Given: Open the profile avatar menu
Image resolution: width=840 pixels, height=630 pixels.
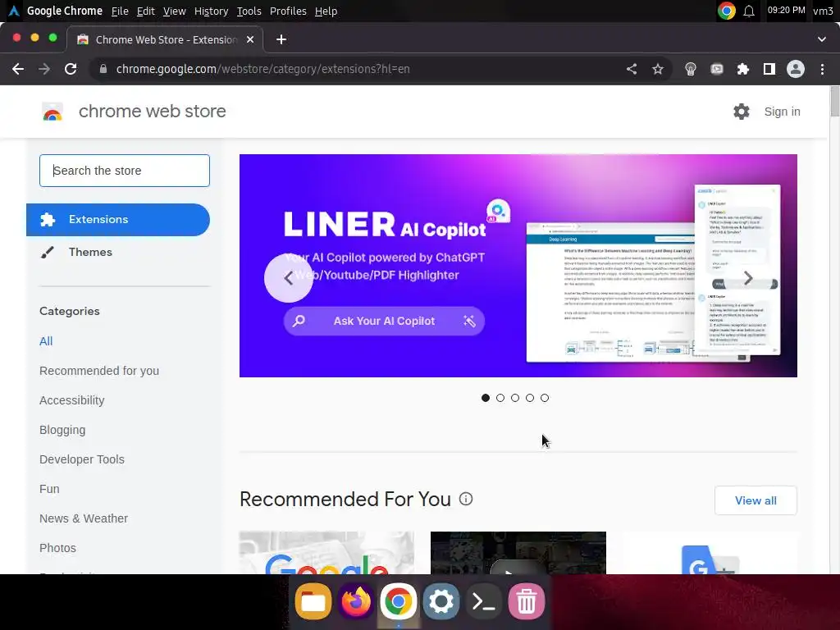Looking at the screenshot, I should coord(796,69).
